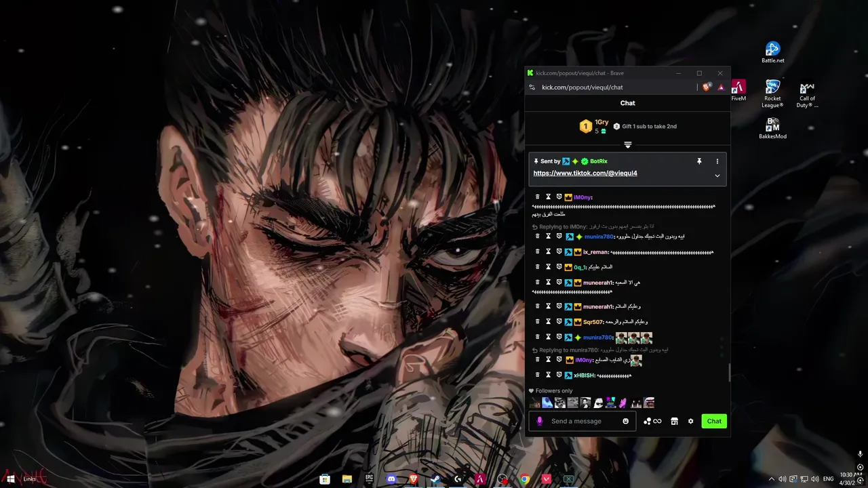Open Call of Duty desktop shortcut
Image resolution: width=868 pixels, height=488 pixels.
tap(807, 94)
